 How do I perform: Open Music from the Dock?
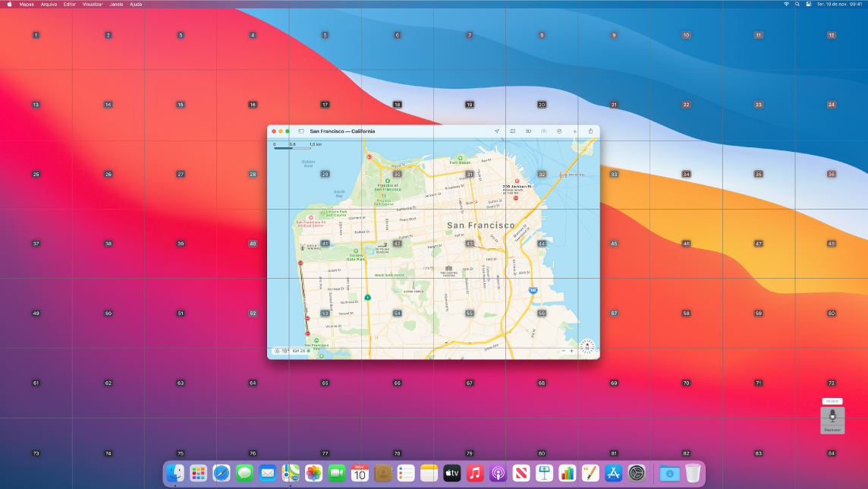(473, 475)
